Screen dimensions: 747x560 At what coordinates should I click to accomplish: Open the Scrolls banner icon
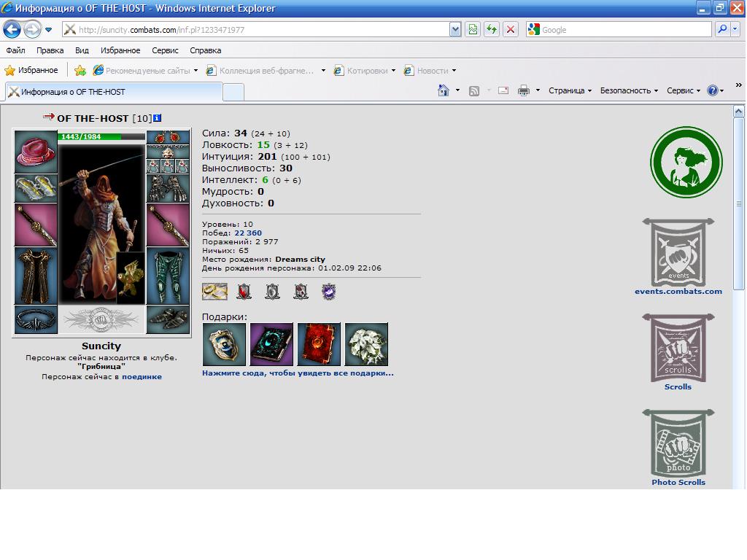(678, 348)
